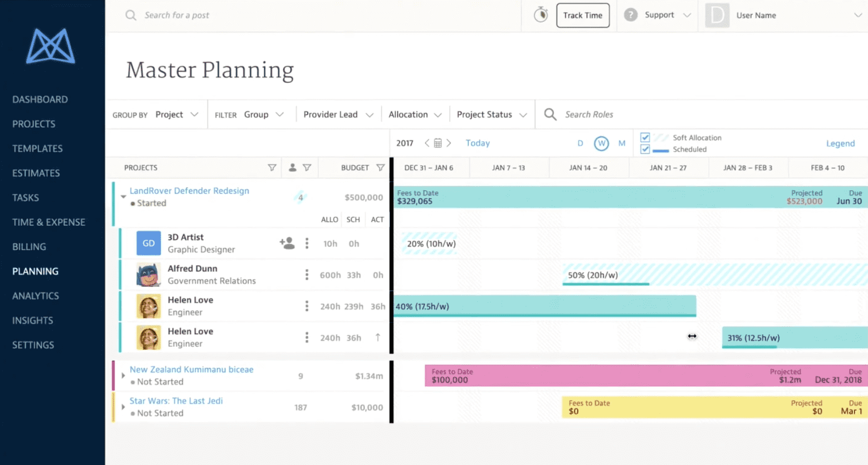Open Analytics from the sidebar

tap(35, 296)
